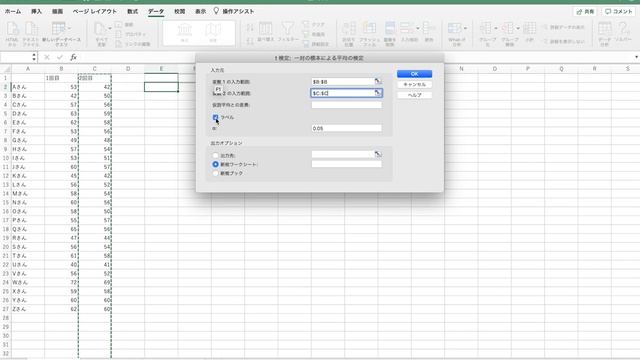Click the OK button in dialog

click(x=414, y=74)
